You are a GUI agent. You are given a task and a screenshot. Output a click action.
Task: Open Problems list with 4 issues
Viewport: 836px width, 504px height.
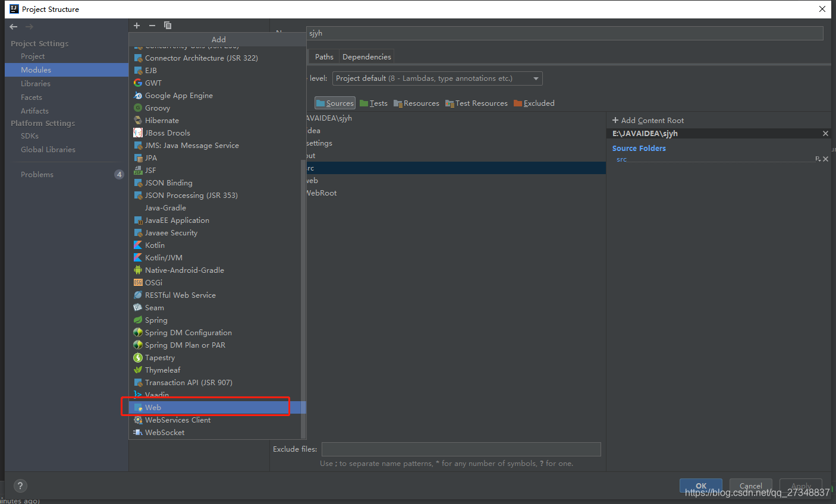67,174
